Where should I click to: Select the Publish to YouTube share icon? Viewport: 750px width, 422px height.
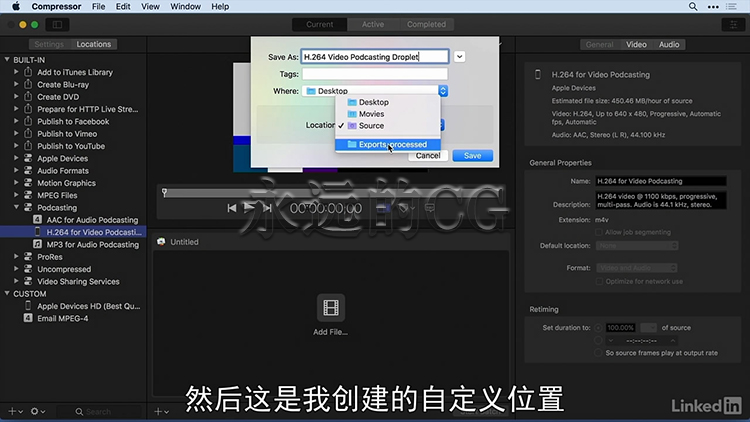click(x=28, y=146)
